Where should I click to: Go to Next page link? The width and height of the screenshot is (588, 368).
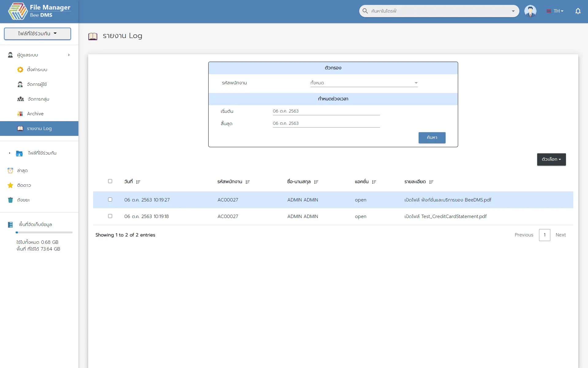(x=560, y=235)
